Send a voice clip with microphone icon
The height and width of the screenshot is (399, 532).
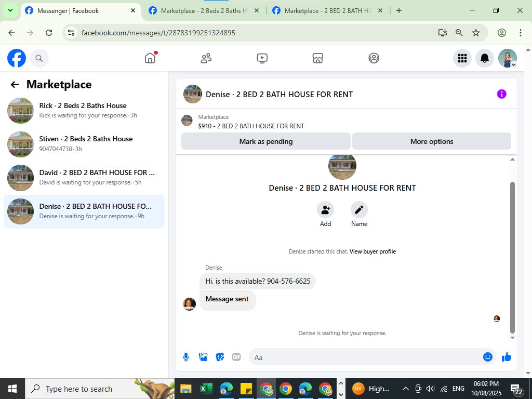click(x=186, y=357)
